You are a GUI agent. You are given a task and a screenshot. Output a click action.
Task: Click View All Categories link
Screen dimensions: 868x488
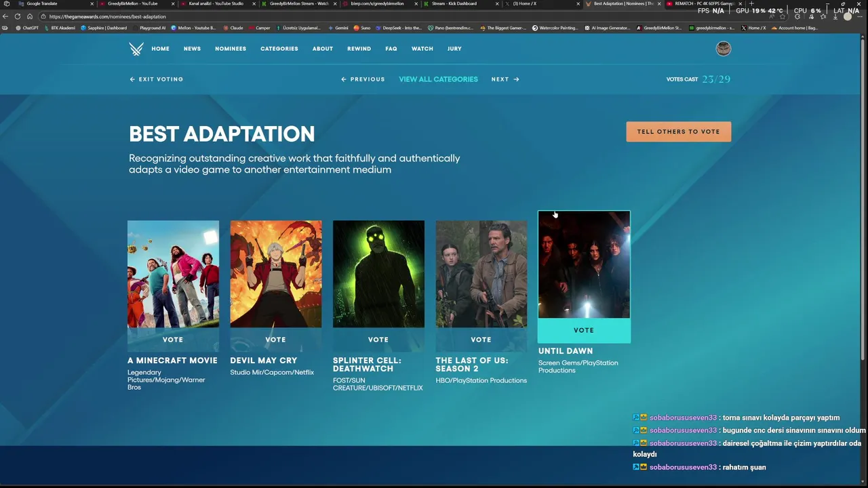(438, 79)
